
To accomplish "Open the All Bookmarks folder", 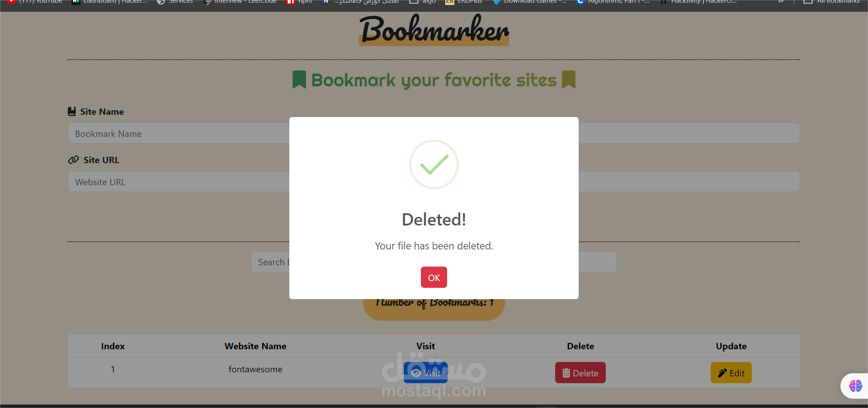I will (832, 2).
